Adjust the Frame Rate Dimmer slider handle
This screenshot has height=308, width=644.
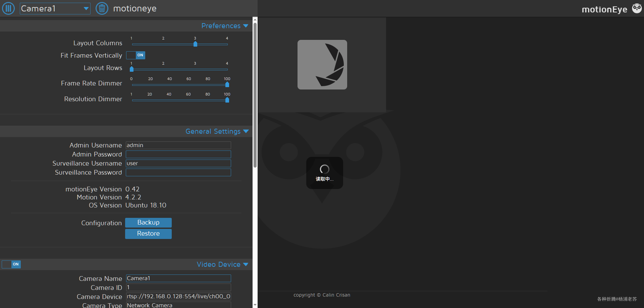(x=227, y=84)
